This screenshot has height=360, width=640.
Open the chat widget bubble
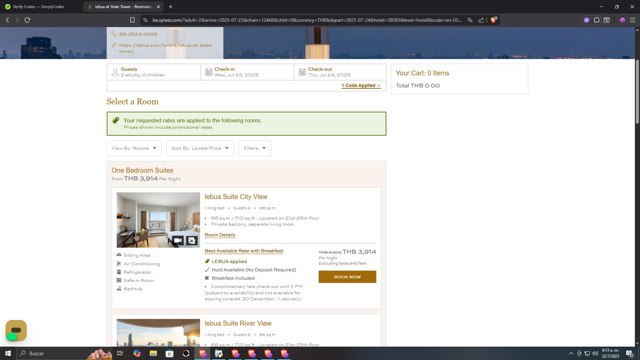pos(16,331)
